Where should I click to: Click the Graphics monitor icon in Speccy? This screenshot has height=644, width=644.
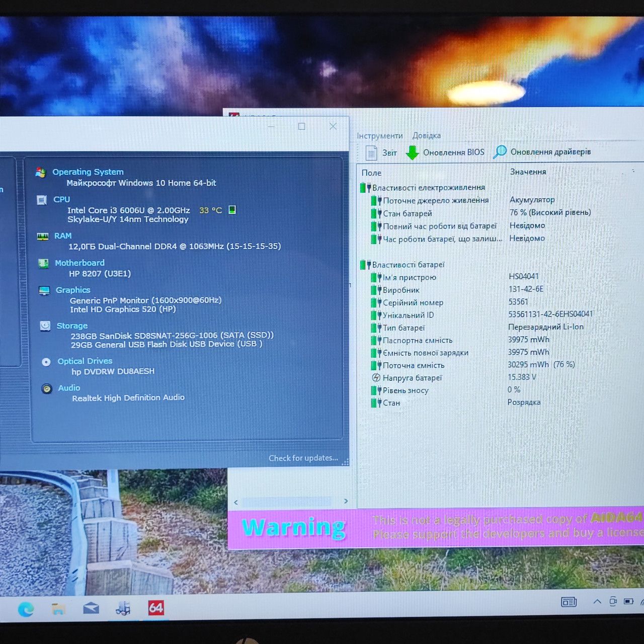click(x=44, y=290)
